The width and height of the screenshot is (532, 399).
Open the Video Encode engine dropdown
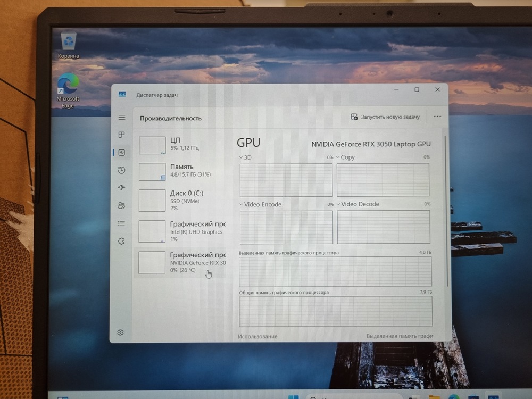point(260,204)
